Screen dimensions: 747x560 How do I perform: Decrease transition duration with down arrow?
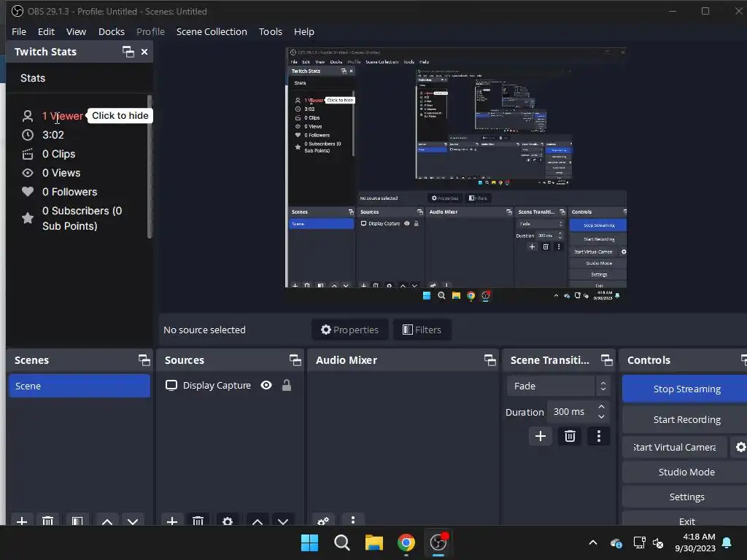click(601, 416)
